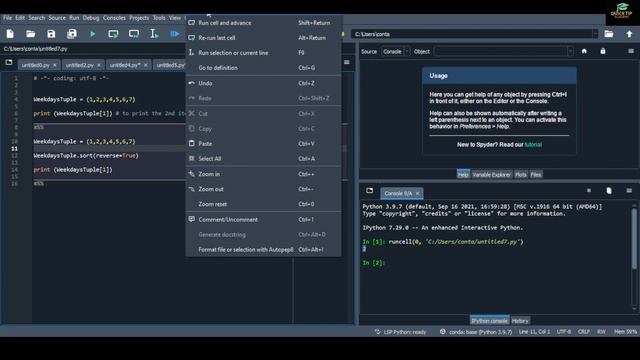Run current cell from the toolbar
This screenshot has height=360, width=640.
click(113, 34)
